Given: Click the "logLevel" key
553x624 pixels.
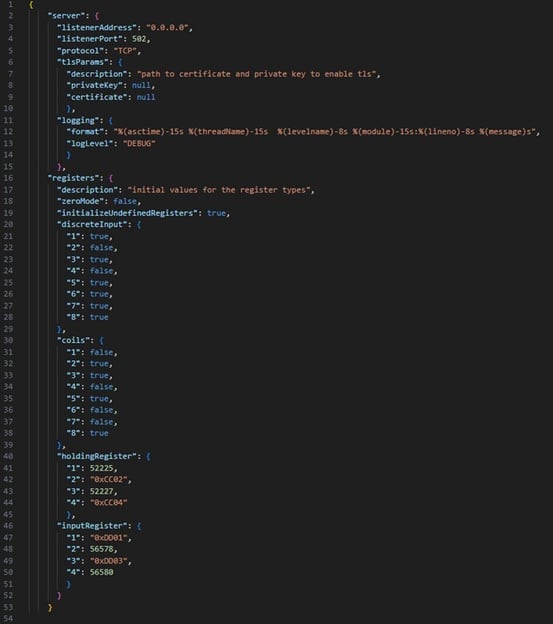Looking at the screenshot, I should (x=90, y=143).
